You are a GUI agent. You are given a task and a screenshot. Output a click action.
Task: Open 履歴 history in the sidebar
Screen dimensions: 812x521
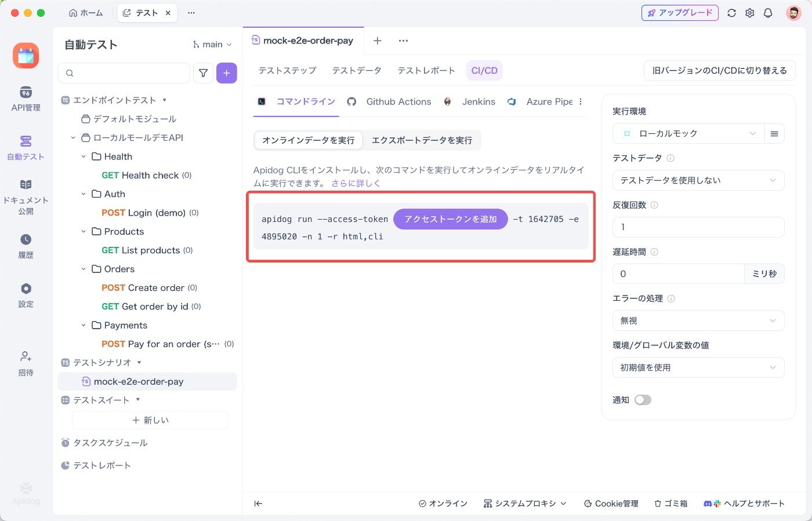pos(26,246)
